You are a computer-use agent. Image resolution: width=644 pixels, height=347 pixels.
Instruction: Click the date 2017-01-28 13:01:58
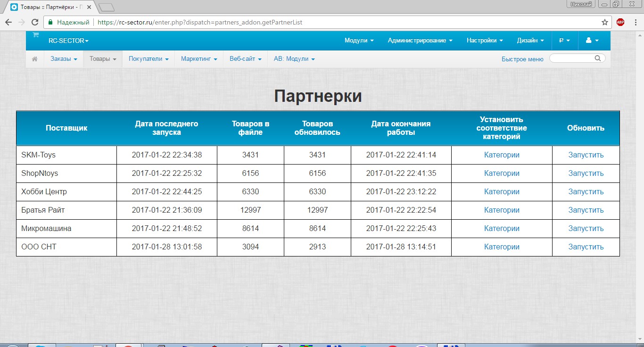[x=167, y=247]
